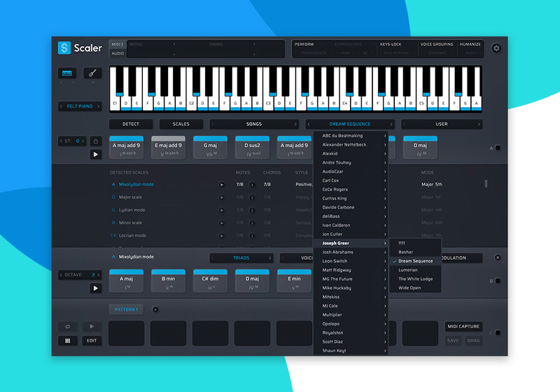Expand Carl Cox artist submenu

[351, 181]
